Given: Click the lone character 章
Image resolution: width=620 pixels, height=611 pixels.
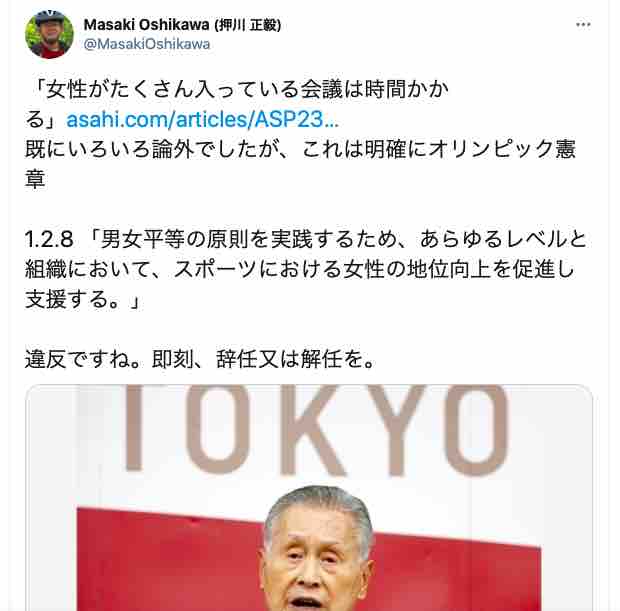Looking at the screenshot, I should pos(35,180).
